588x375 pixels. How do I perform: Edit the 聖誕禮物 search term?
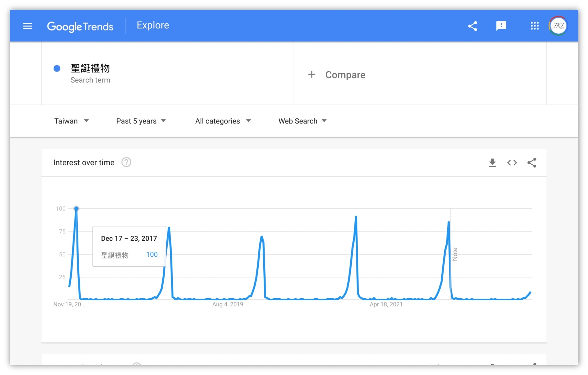click(90, 69)
